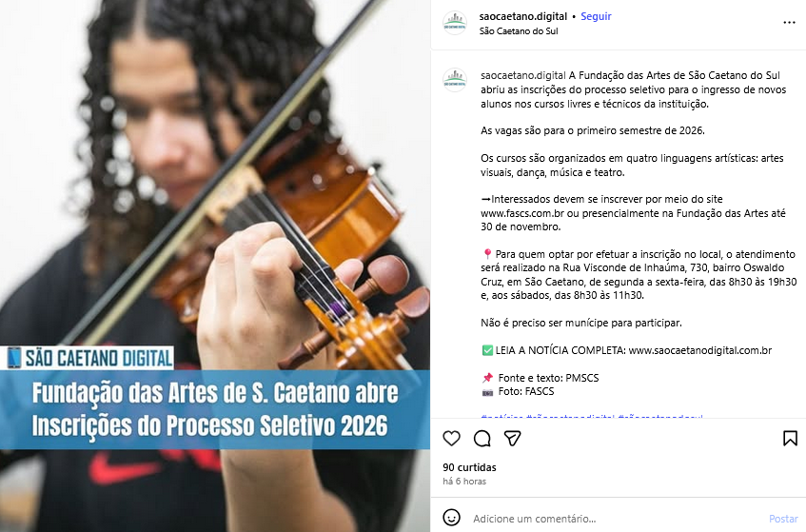
Task: Open comments with the speech bubble icon
Action: tap(482, 439)
